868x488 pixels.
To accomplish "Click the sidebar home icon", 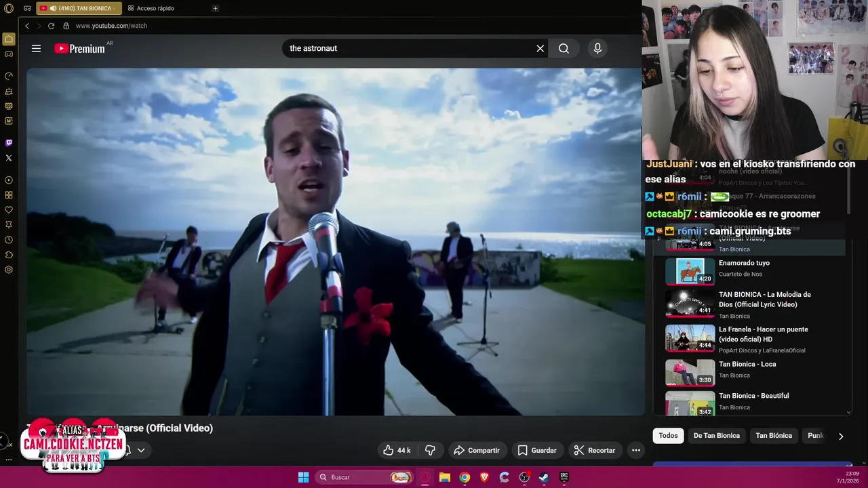I will tap(9, 39).
